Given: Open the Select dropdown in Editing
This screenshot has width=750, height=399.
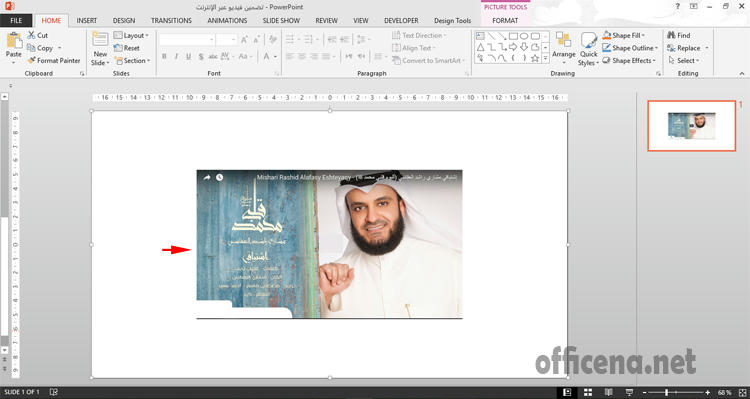Looking at the screenshot, I should [x=684, y=61].
